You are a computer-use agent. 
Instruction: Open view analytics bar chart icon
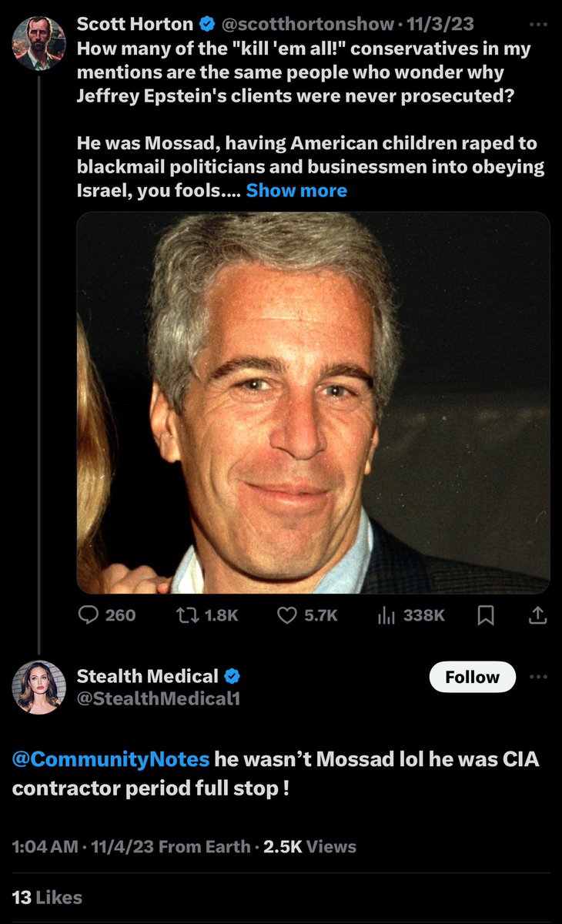(x=385, y=614)
